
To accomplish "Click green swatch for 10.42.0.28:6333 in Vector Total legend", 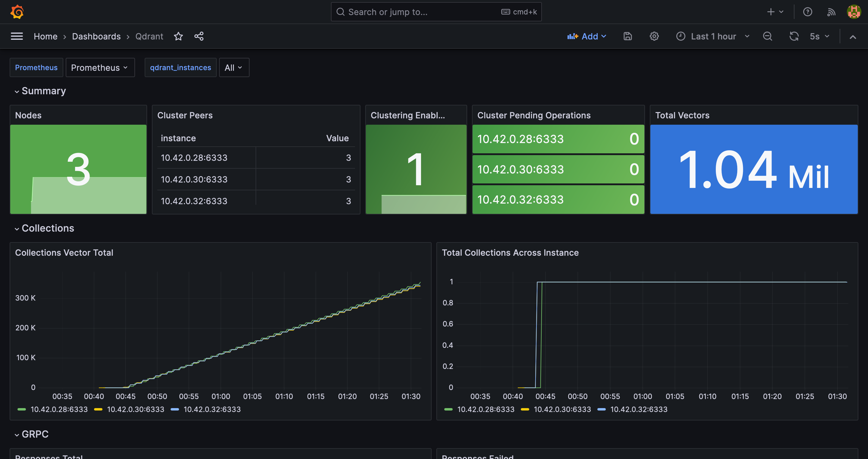I will (22, 410).
